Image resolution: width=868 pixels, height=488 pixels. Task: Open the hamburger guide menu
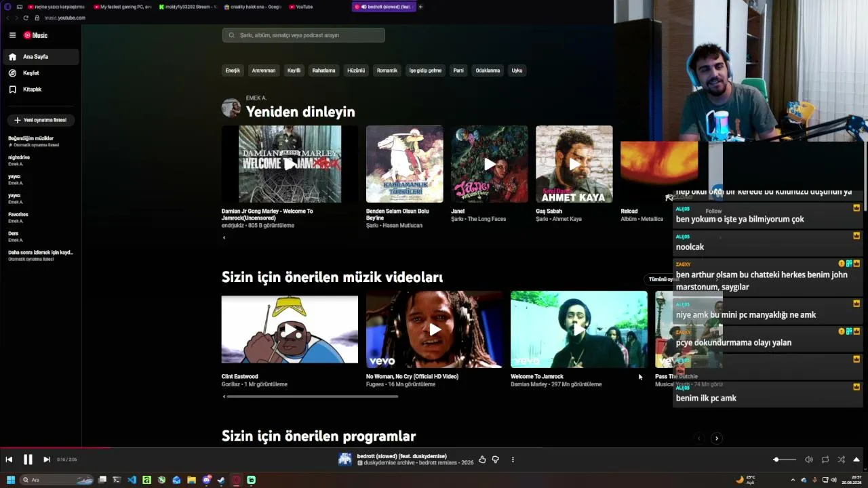[x=12, y=35]
